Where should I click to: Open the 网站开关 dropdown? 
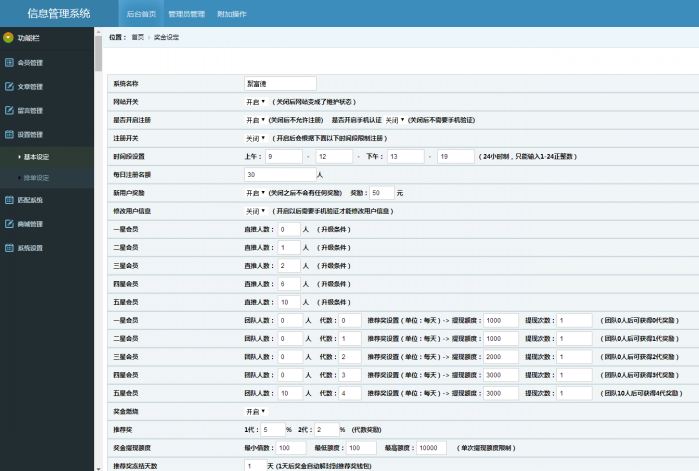255,102
